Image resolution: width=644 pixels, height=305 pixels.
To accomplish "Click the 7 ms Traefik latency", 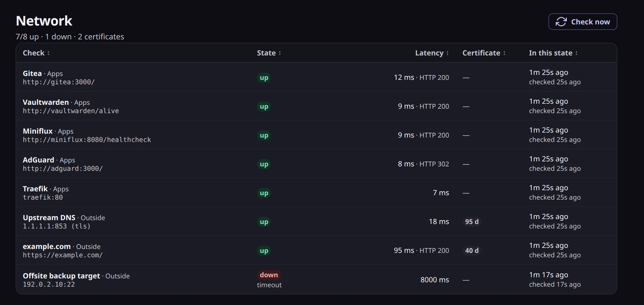I will click(441, 193).
